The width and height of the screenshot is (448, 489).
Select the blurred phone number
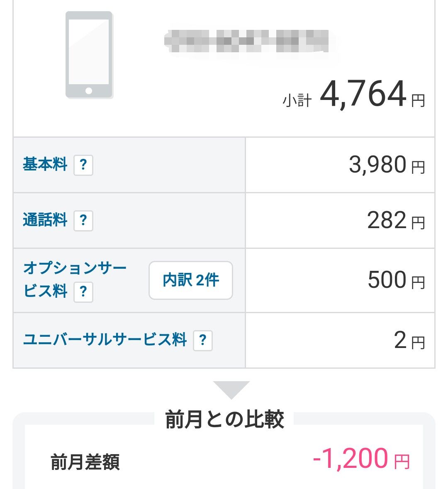[x=246, y=41]
